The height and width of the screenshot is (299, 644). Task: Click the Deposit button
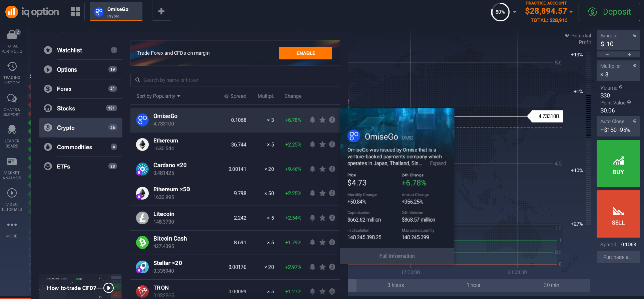click(609, 12)
